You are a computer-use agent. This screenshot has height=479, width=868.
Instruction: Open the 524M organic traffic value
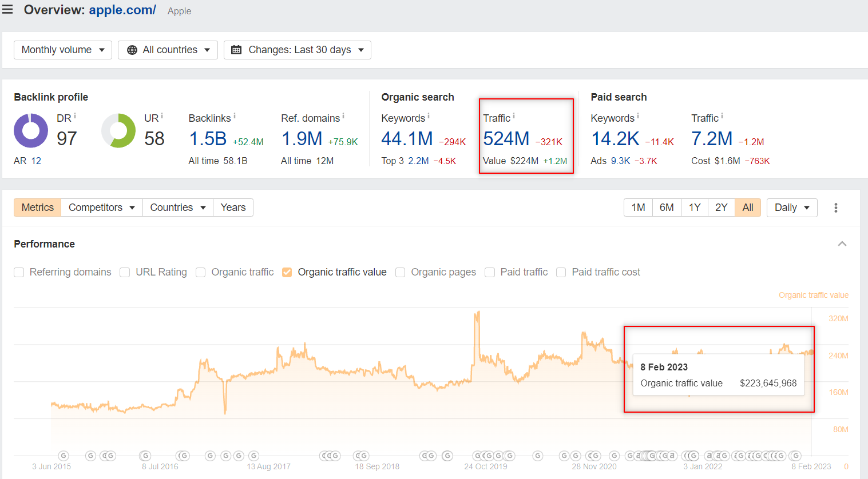click(x=506, y=139)
